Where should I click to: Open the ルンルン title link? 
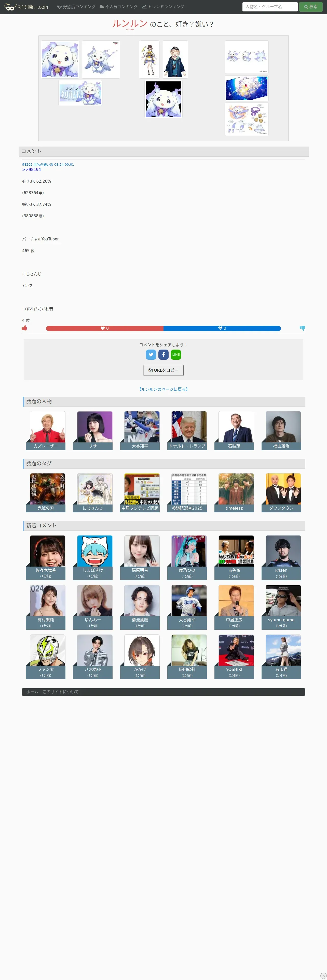(130, 24)
